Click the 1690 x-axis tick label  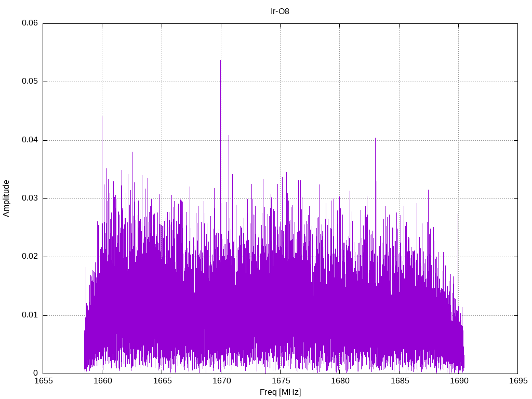point(459,381)
